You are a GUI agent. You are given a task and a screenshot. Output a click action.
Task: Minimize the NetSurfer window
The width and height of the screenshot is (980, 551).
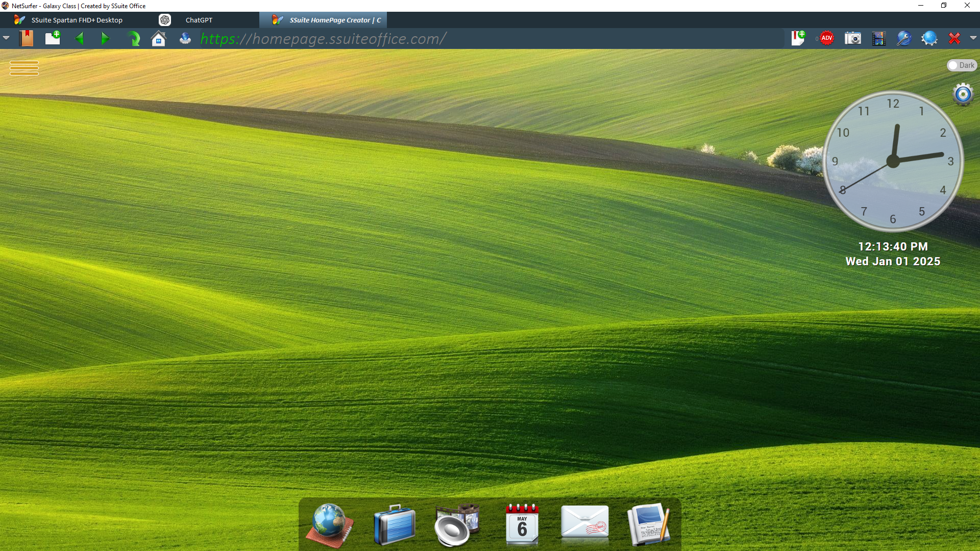click(x=921, y=6)
